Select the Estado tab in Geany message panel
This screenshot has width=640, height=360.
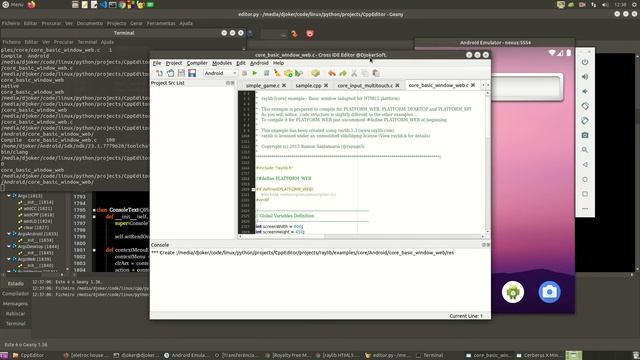coord(16,284)
